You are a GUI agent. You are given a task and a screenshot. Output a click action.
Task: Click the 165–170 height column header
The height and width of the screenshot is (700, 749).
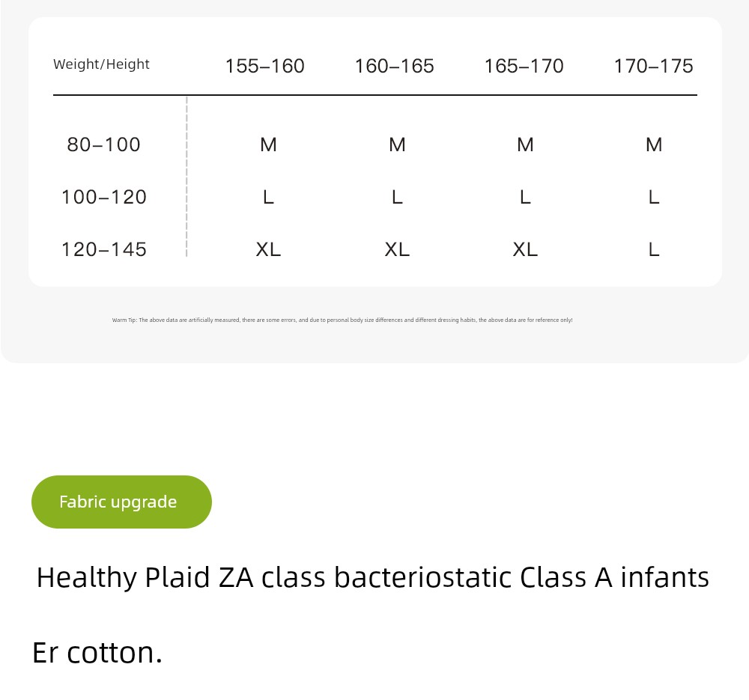524,66
